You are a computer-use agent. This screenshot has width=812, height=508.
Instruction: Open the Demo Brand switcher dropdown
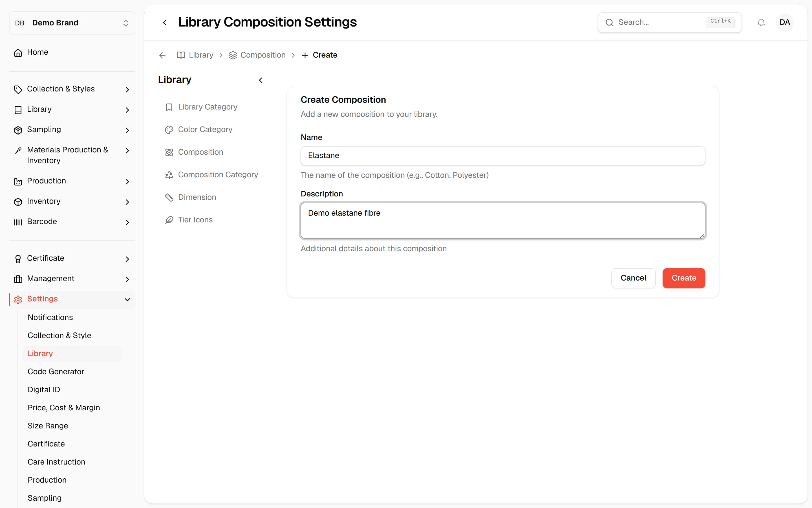tap(72, 23)
